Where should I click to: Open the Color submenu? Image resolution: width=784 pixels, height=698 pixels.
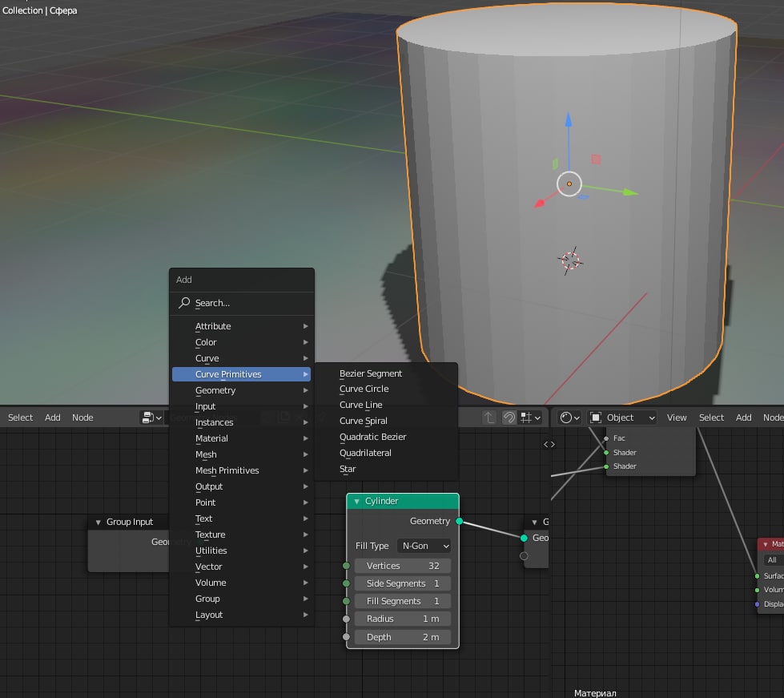click(242, 342)
